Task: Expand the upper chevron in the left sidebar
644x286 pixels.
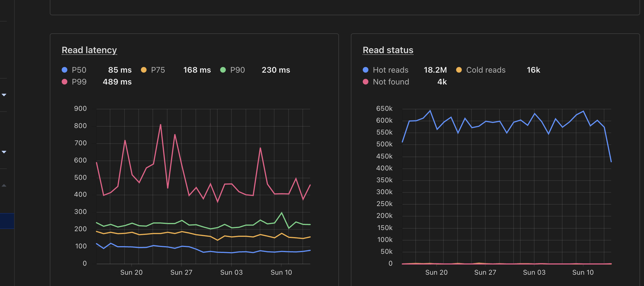Action: tap(4, 95)
